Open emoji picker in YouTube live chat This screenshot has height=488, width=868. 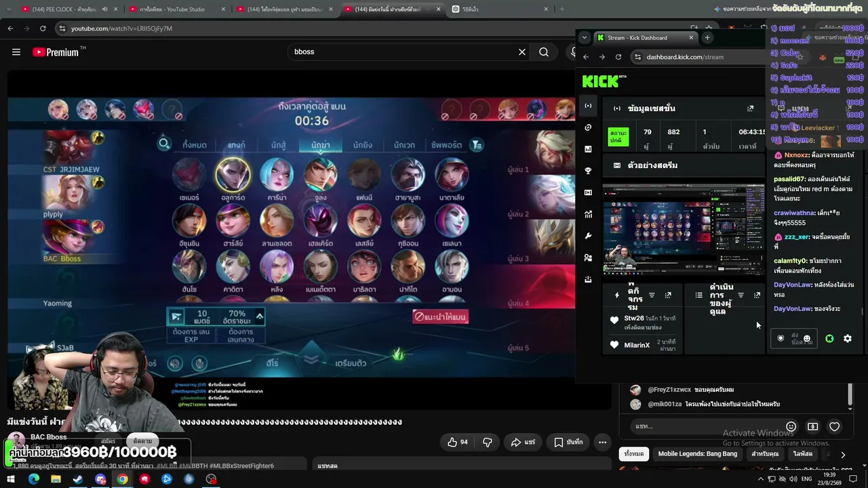click(x=791, y=426)
